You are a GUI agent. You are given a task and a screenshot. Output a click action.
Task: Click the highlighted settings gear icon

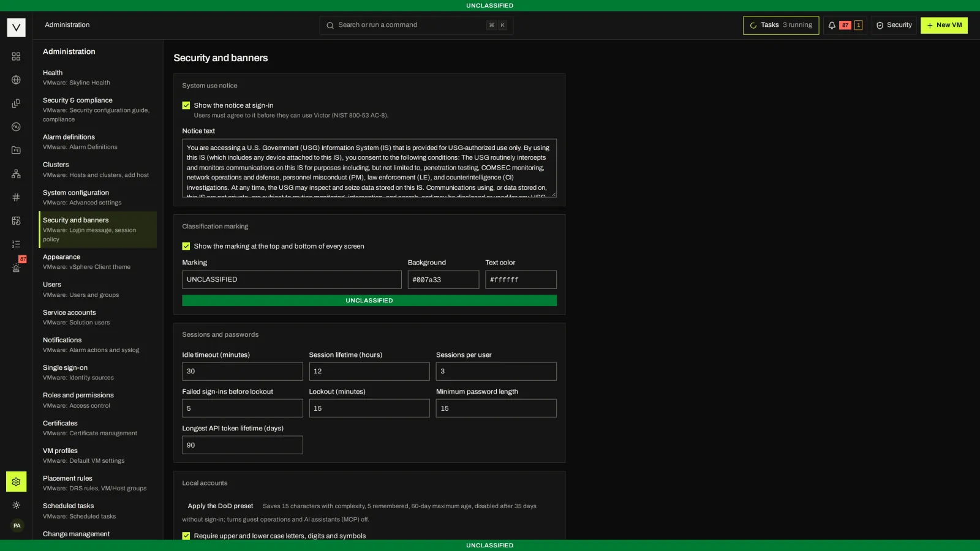click(16, 482)
